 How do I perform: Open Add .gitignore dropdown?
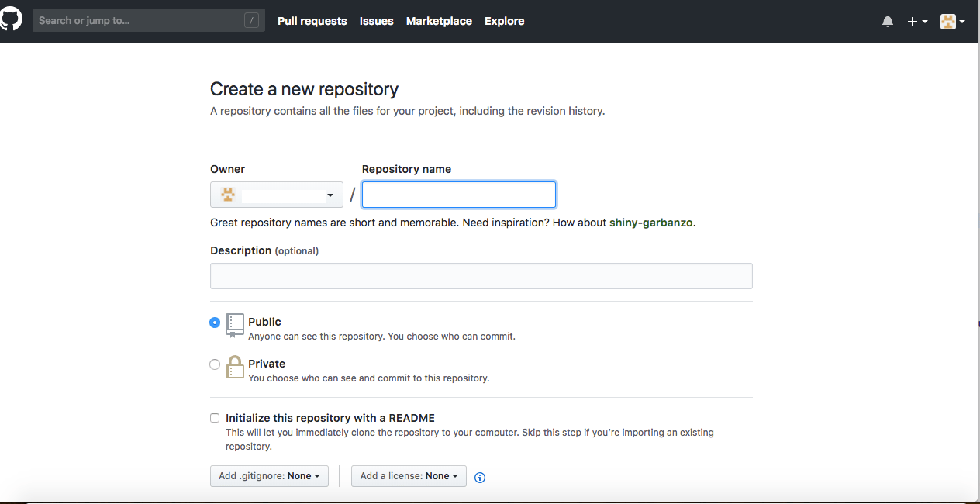click(x=269, y=476)
